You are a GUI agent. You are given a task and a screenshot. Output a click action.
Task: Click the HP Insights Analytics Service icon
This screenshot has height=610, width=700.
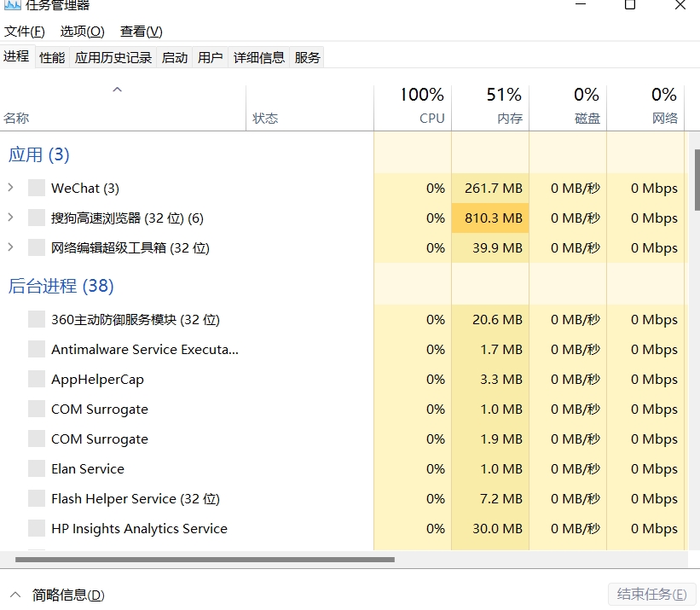37,528
